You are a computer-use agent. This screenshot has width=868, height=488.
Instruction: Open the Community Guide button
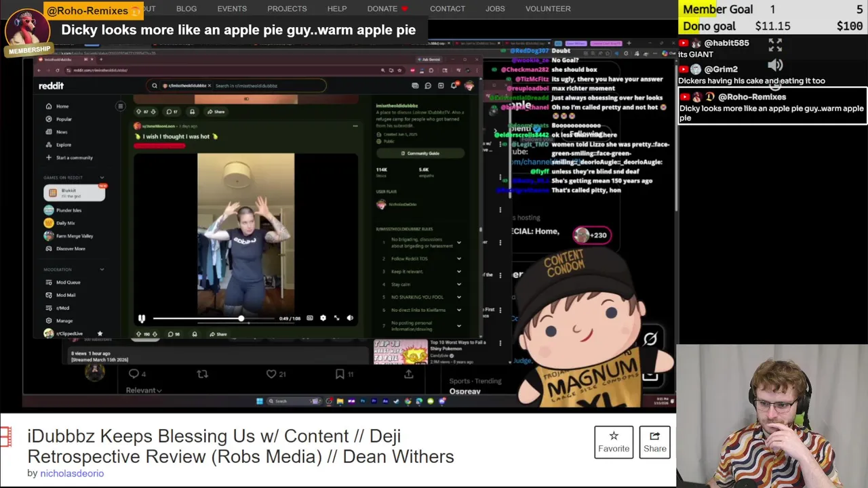coord(420,153)
